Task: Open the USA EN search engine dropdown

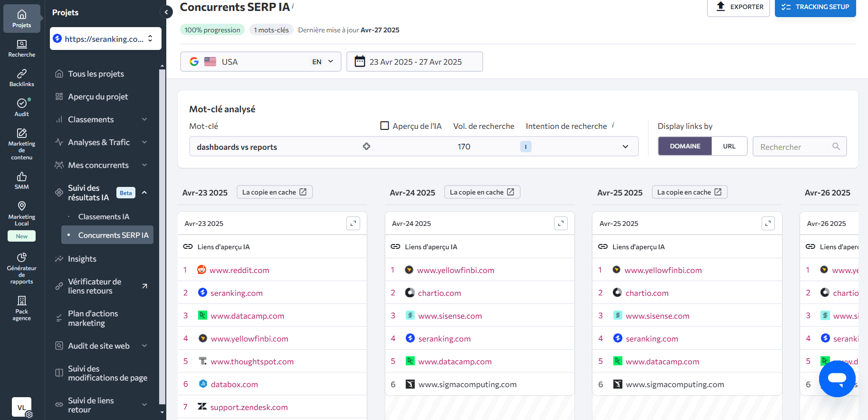Action: (260, 61)
